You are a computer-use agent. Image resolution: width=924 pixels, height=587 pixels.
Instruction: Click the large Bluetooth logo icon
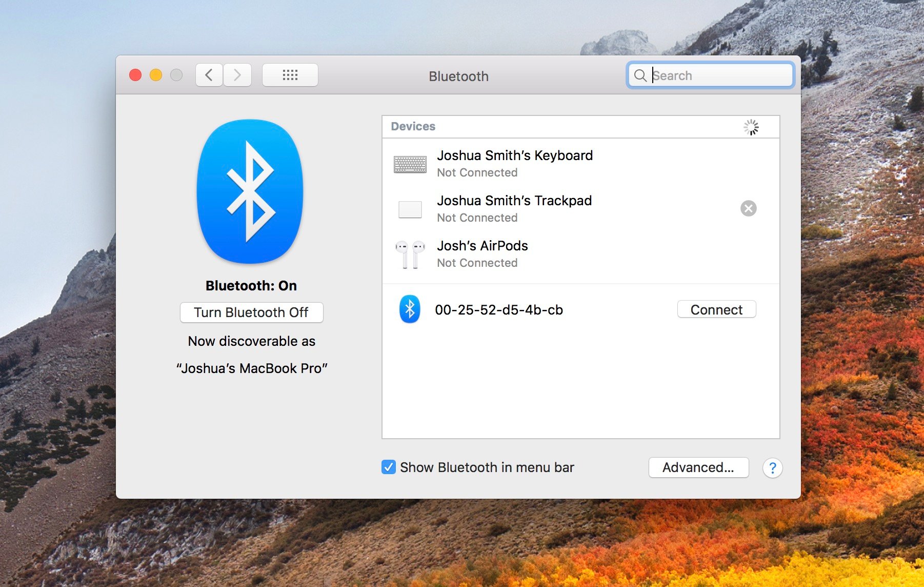[250, 191]
